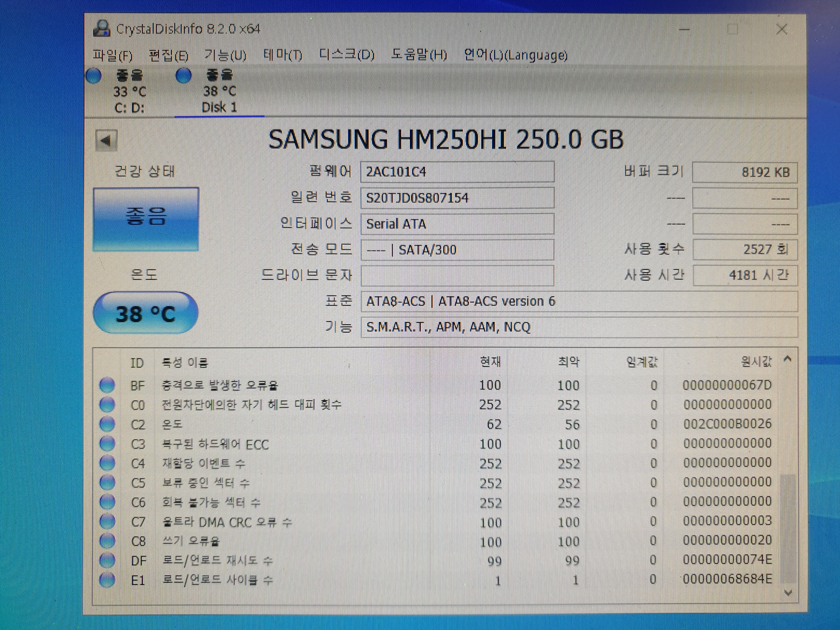Open the 기능(U) menu
Screen dimensions: 840x630
coord(225,55)
